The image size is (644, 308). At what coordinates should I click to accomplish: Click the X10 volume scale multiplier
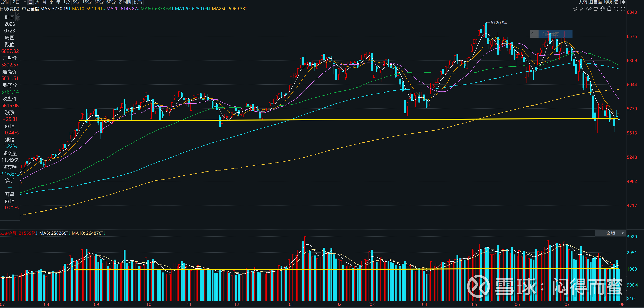tap(631, 298)
